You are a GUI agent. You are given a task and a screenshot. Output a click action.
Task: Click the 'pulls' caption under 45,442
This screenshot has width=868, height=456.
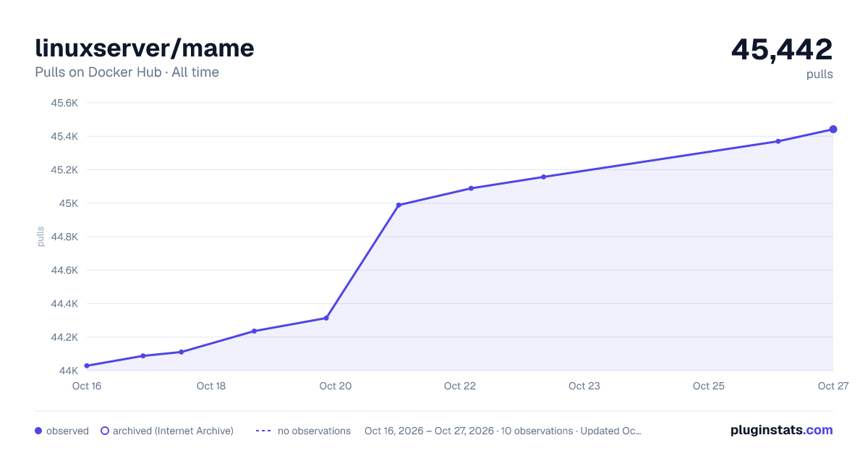820,74
